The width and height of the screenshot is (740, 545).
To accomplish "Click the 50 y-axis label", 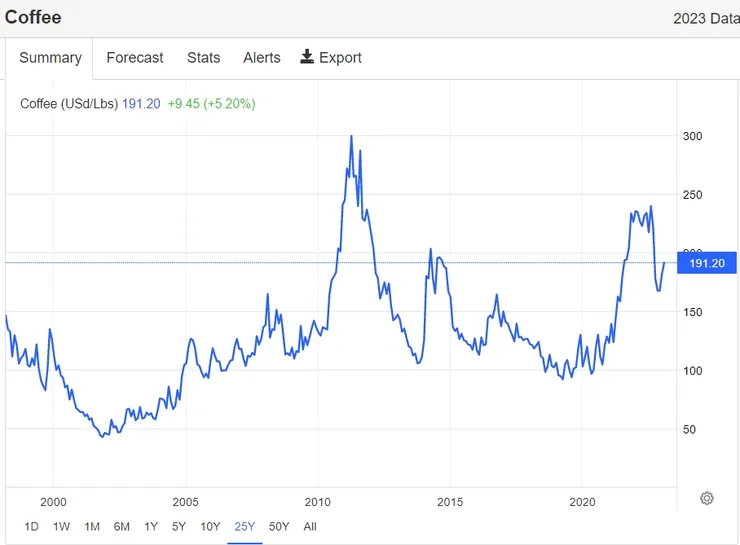I will click(689, 429).
